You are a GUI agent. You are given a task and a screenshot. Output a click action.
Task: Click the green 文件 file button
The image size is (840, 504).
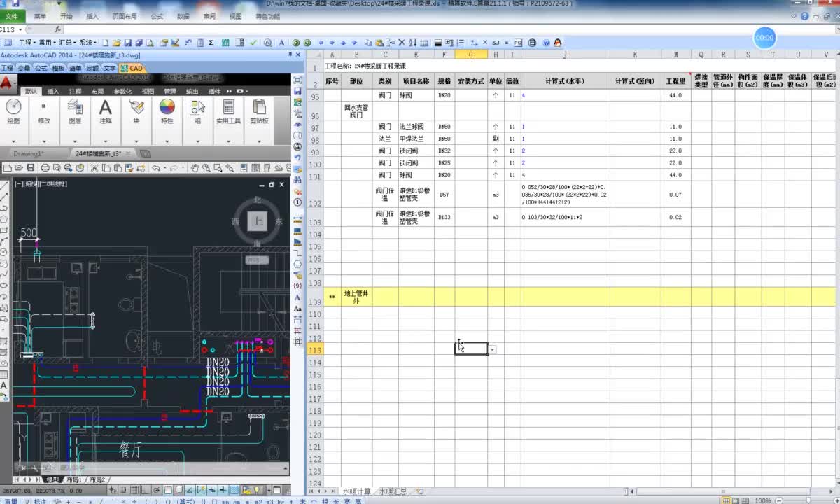point(12,15)
